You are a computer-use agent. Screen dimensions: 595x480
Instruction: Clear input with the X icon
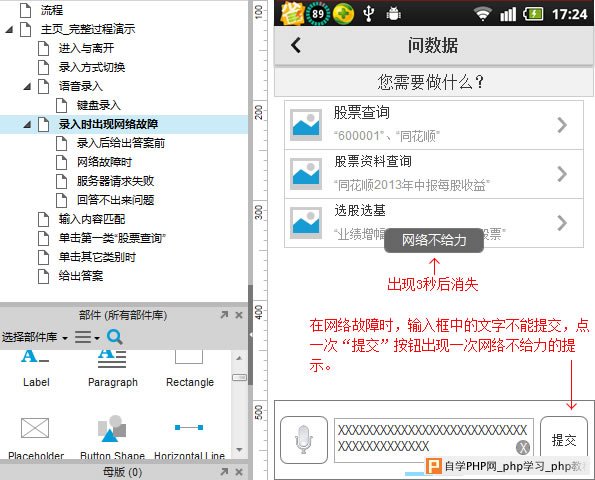point(523,448)
